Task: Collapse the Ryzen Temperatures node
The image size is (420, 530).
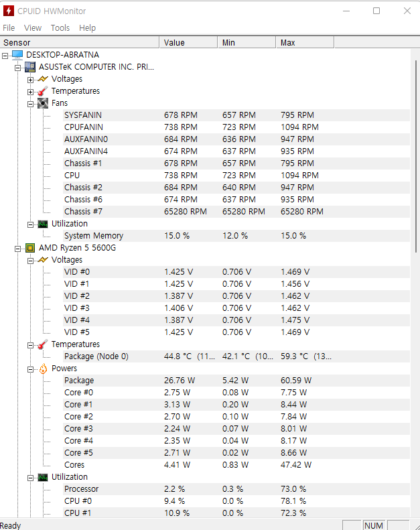Action: [30, 346]
